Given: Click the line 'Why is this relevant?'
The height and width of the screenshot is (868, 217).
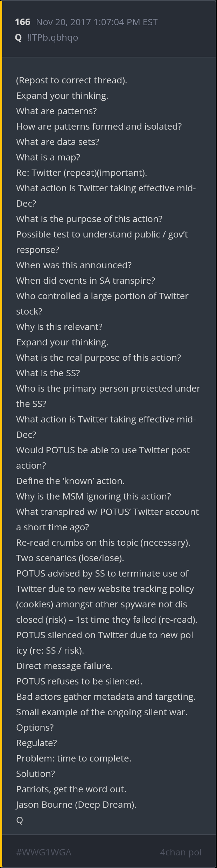Looking at the screenshot, I should click(x=59, y=327).
